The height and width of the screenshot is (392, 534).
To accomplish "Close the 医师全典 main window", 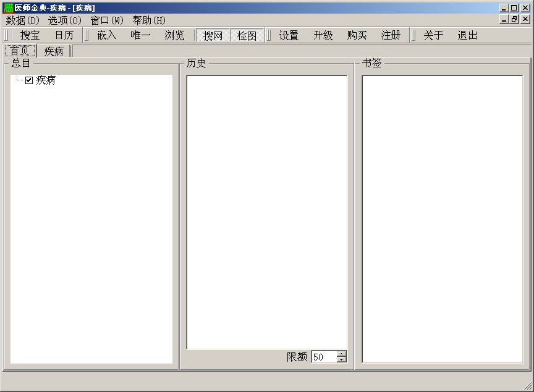I will click(x=525, y=7).
